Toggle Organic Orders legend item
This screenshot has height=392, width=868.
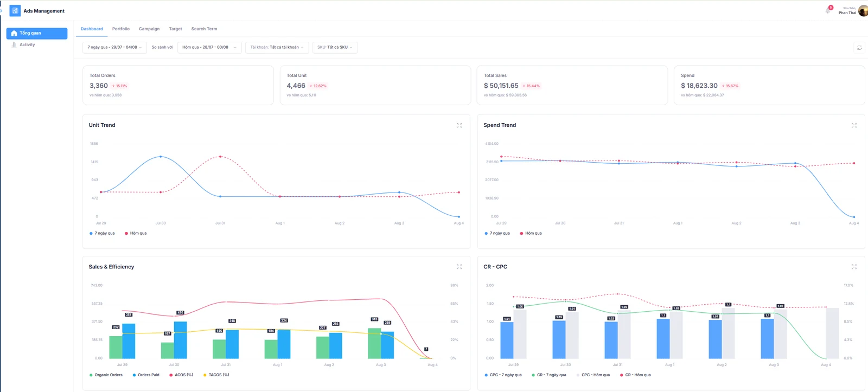(106, 375)
